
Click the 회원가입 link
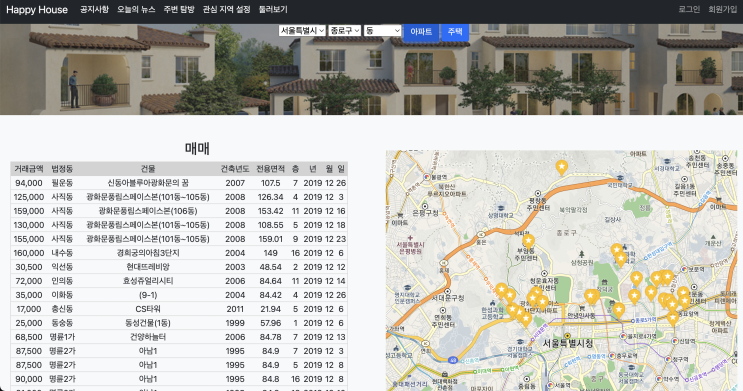pos(723,9)
